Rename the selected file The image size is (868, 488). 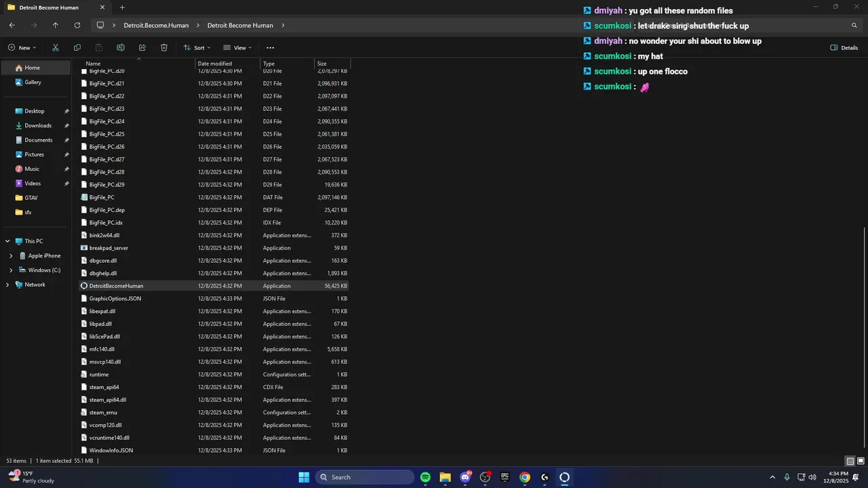click(121, 47)
